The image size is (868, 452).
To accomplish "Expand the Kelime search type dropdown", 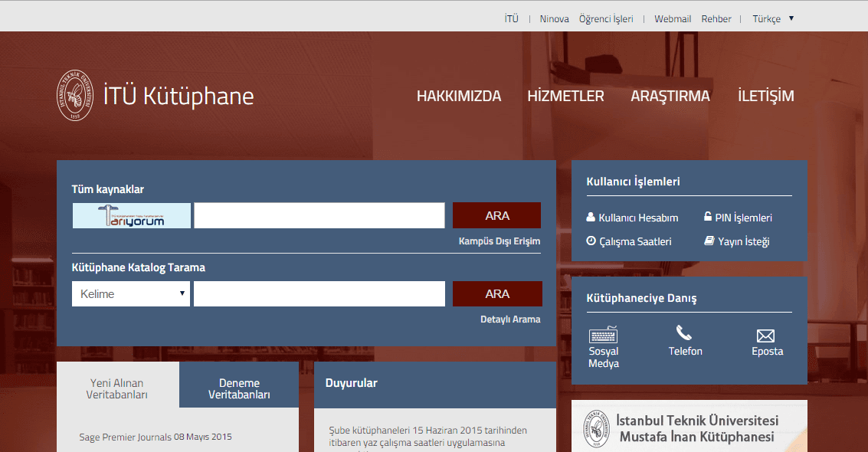I will point(131,294).
